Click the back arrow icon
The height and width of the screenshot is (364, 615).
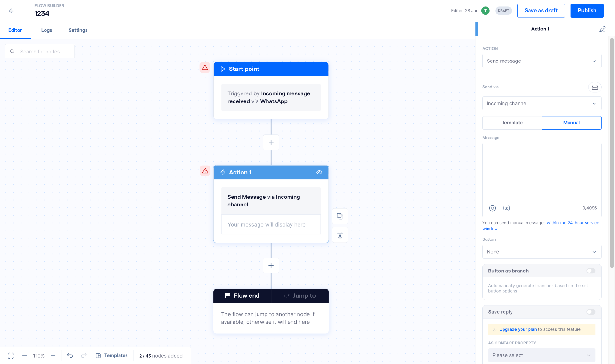[11, 11]
